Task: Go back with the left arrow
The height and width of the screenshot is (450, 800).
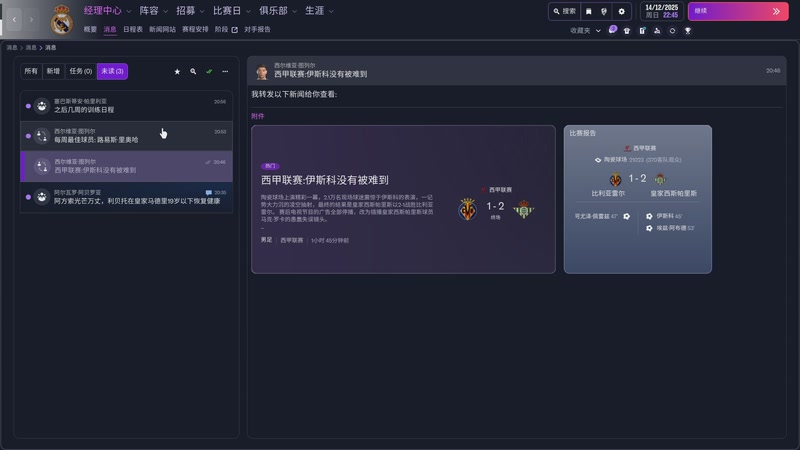Action: [x=14, y=19]
